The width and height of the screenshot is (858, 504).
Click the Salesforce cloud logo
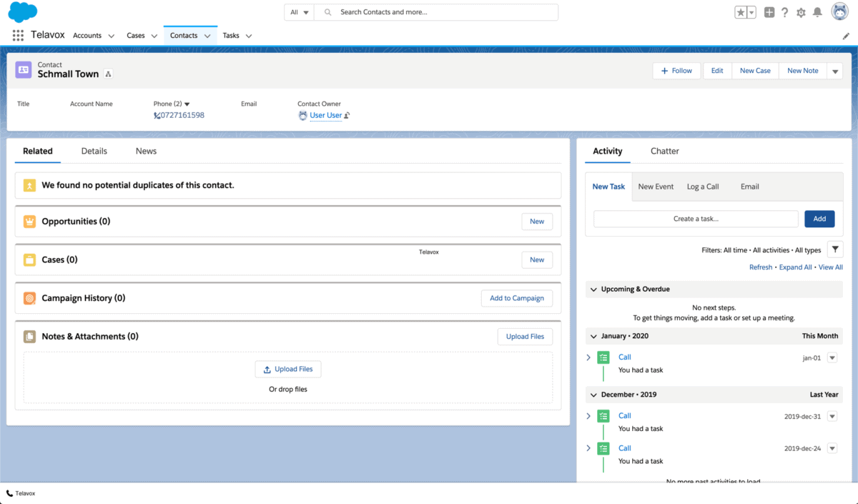tap(23, 12)
